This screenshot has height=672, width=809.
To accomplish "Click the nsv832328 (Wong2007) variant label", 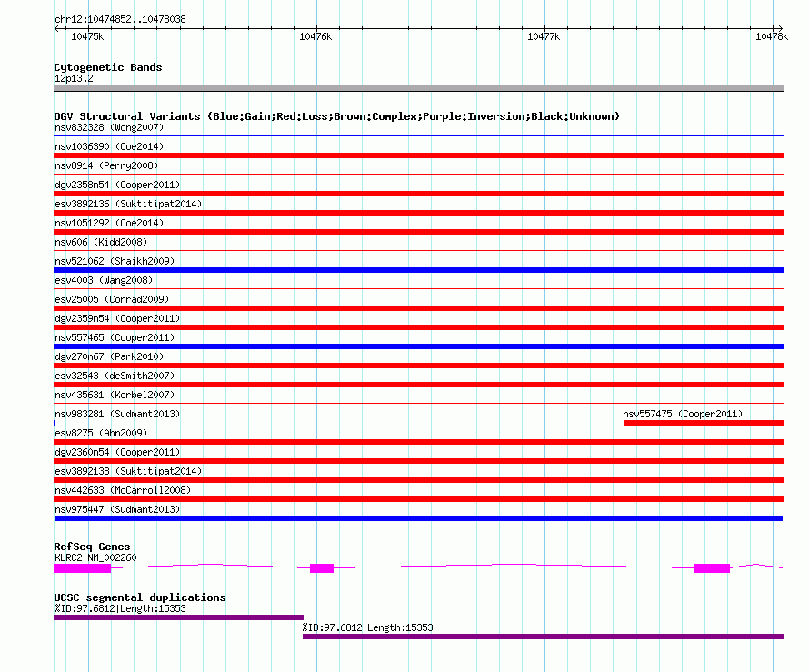I will click(109, 127).
